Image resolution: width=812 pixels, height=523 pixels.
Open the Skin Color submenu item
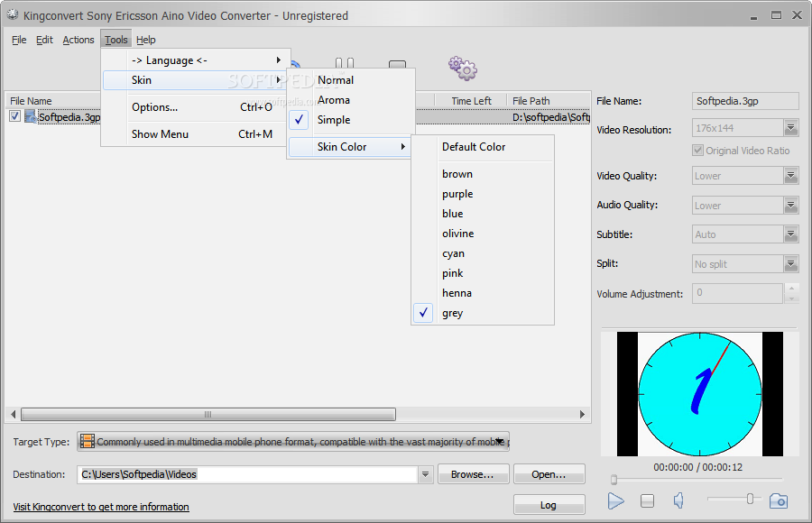point(349,147)
